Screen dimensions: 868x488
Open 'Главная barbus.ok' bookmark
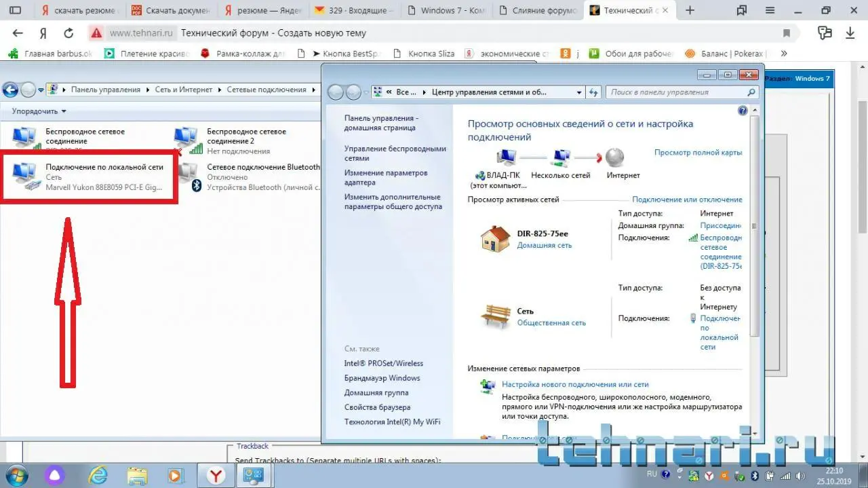click(x=50, y=54)
